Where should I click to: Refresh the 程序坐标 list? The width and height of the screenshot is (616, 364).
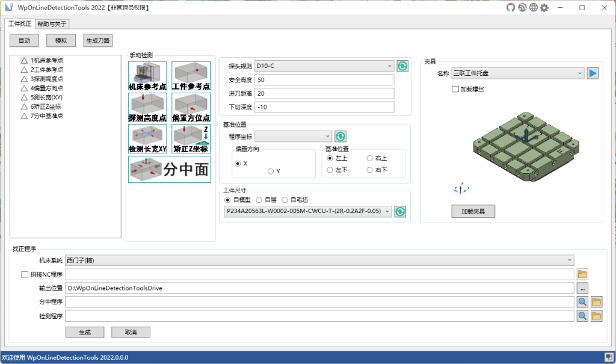point(340,137)
